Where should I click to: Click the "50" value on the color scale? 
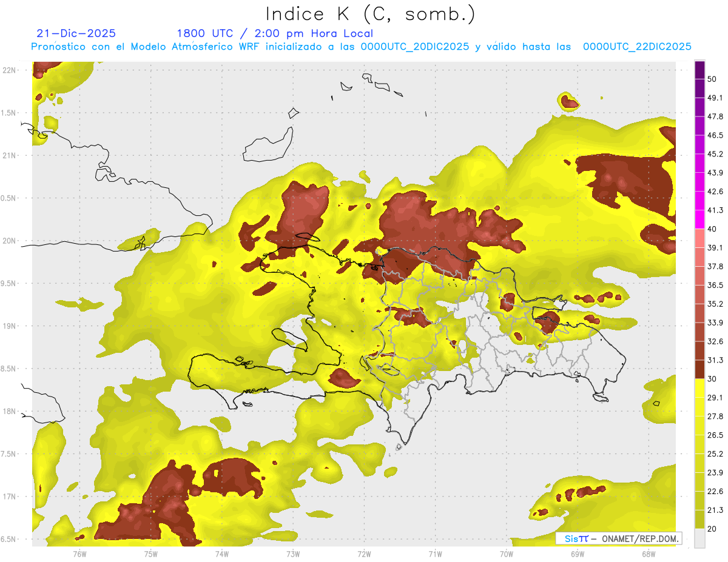[x=713, y=79]
